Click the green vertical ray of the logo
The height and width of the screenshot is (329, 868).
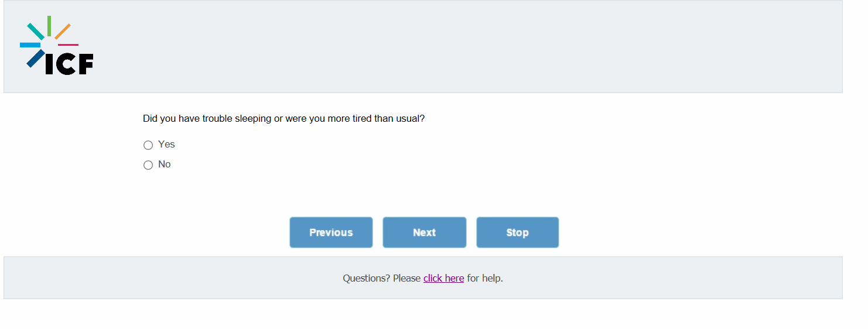pos(49,25)
